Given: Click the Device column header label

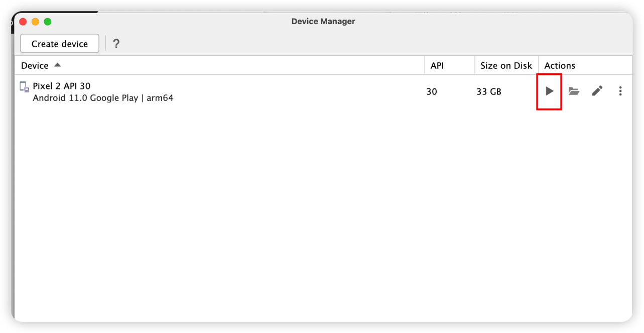Looking at the screenshot, I should tap(35, 66).
